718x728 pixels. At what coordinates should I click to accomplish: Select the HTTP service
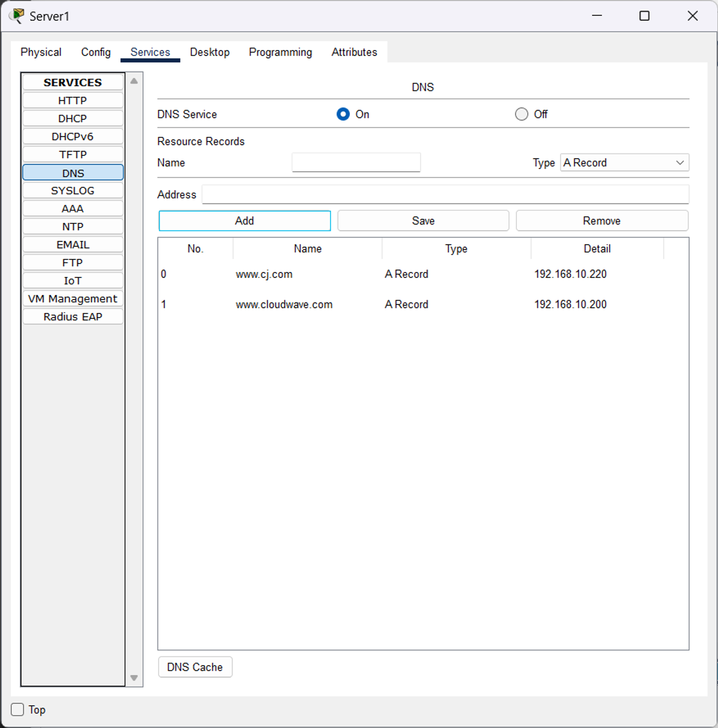point(73,101)
